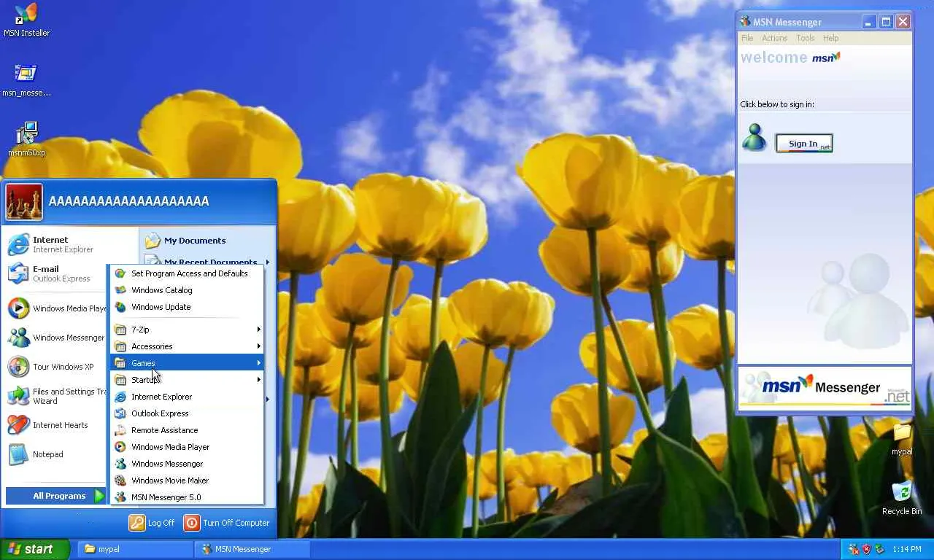Click the green buddy icon beside Sign In

[754, 137]
